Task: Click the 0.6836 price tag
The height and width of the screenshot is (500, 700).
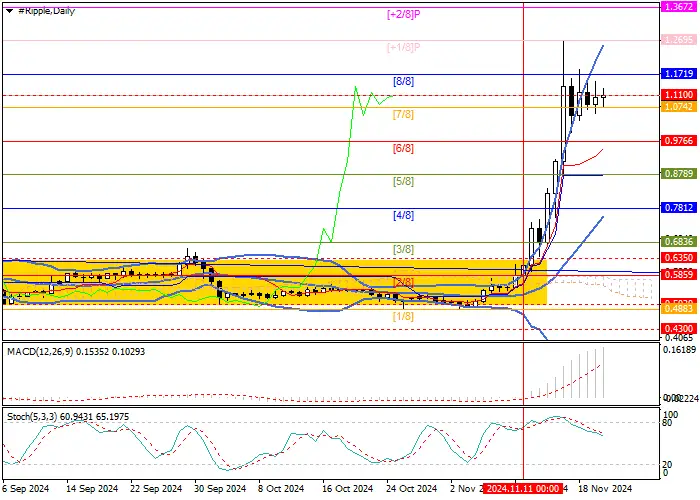Action: pos(679,242)
